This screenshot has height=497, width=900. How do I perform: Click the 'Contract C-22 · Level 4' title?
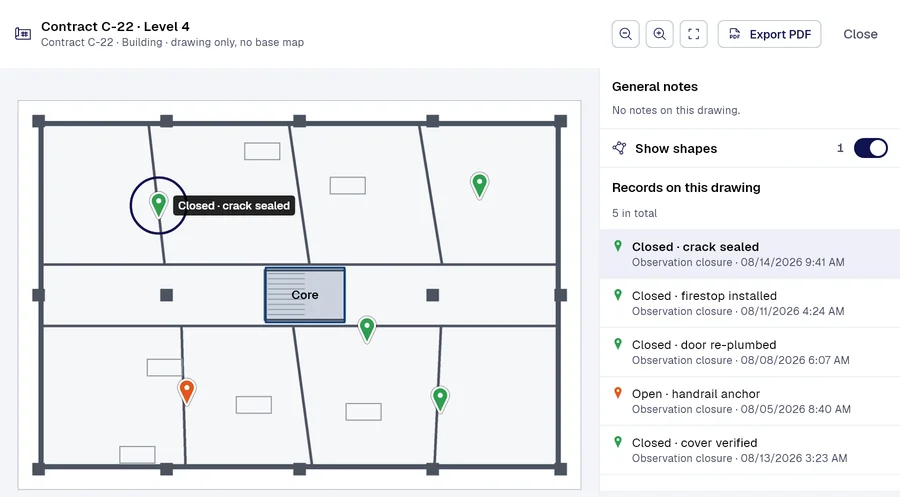115,26
